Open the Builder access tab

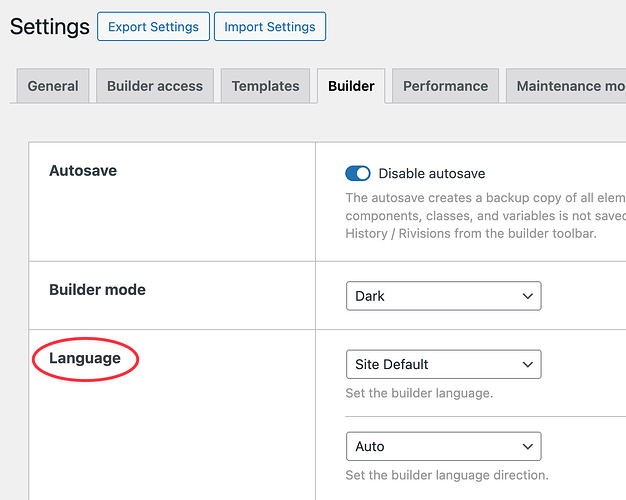pos(155,86)
